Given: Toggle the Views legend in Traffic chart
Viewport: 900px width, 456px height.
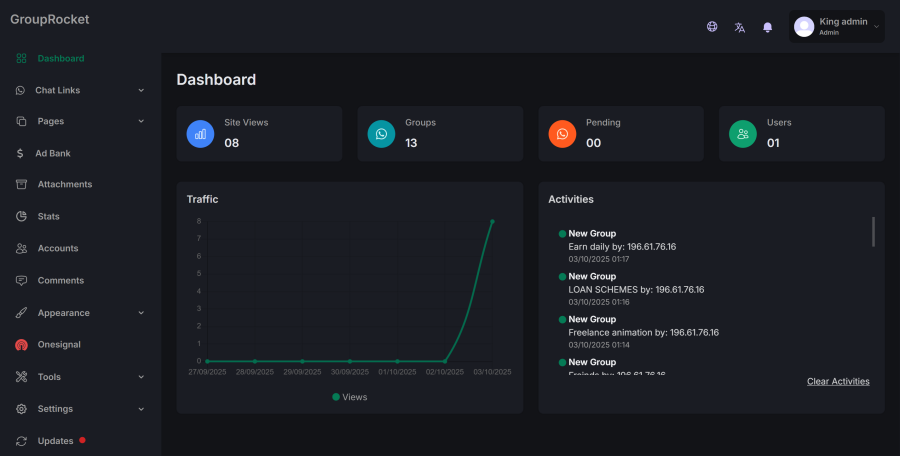Looking at the screenshot, I should pyautogui.click(x=349, y=397).
